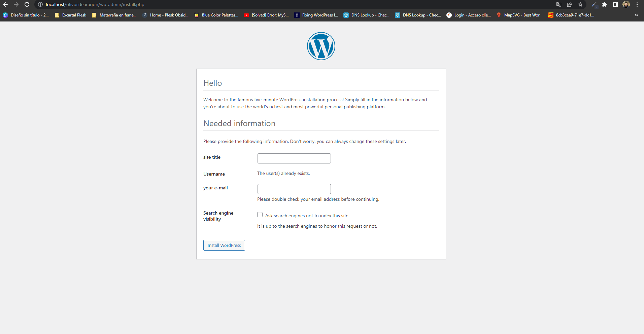644x334 pixels.
Task: Open the Extensions puzzle piece menu
Action: [605, 4]
